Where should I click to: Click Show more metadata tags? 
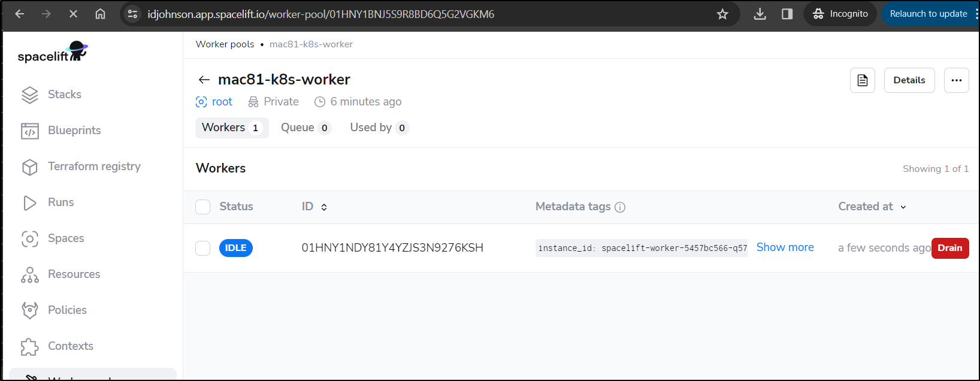[x=785, y=247]
